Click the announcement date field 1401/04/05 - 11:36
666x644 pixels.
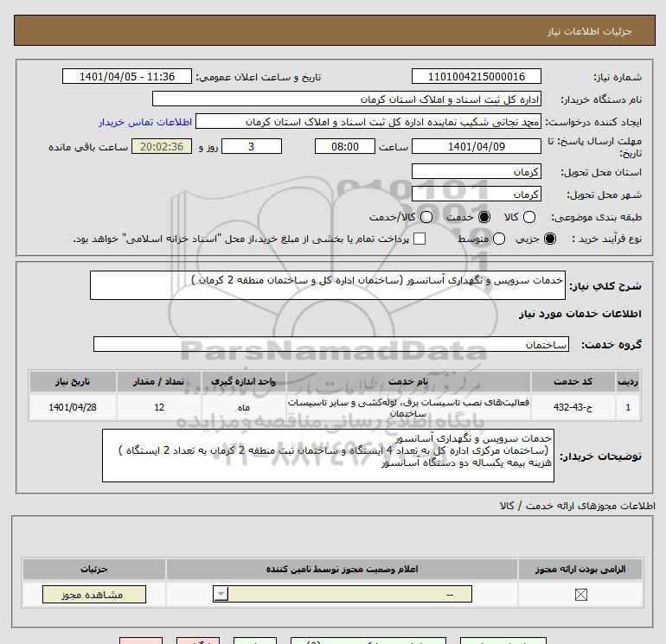pos(127,76)
